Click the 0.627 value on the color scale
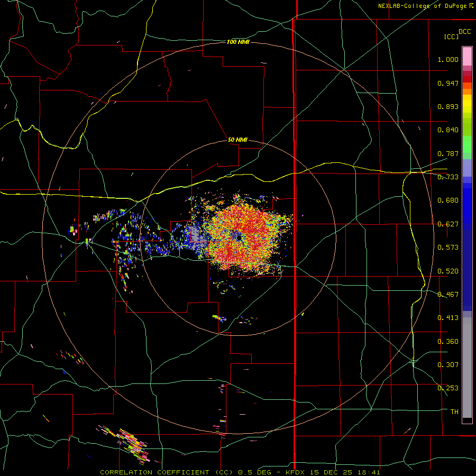The height and width of the screenshot is (476, 476). [448, 224]
